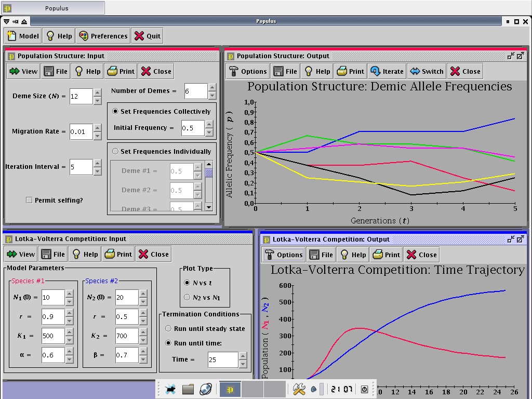
Task: Click the Deme Size input field
Action: pyautogui.click(x=82, y=96)
